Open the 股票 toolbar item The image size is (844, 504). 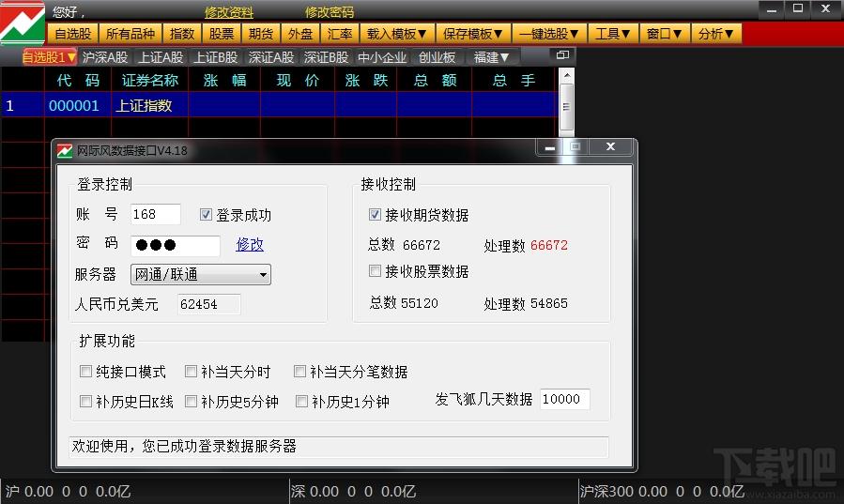click(222, 34)
